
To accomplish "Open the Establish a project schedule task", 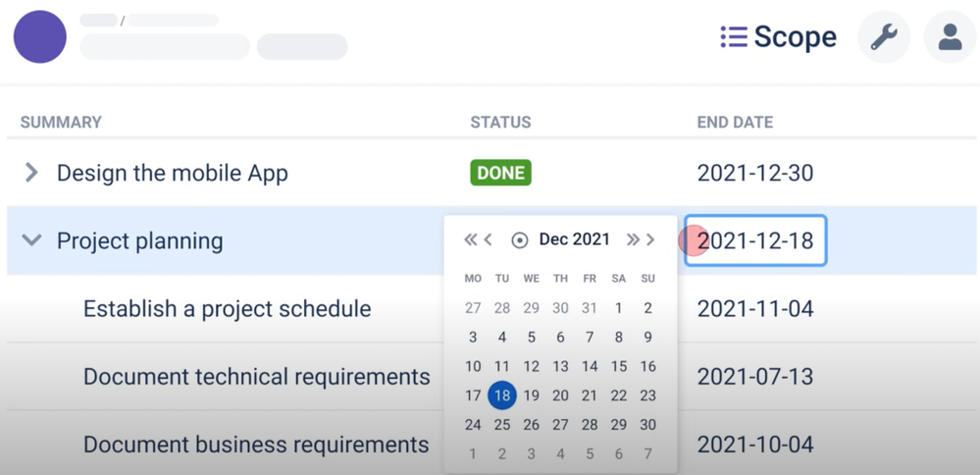I will (x=228, y=309).
